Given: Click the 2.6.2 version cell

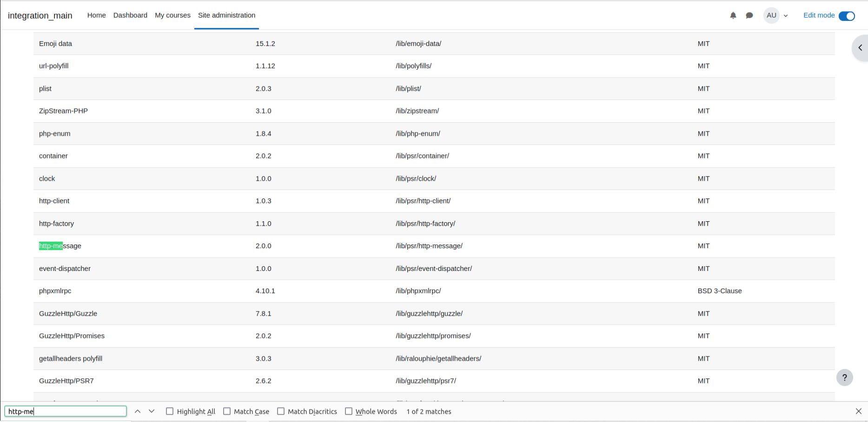Looking at the screenshot, I should point(264,382).
